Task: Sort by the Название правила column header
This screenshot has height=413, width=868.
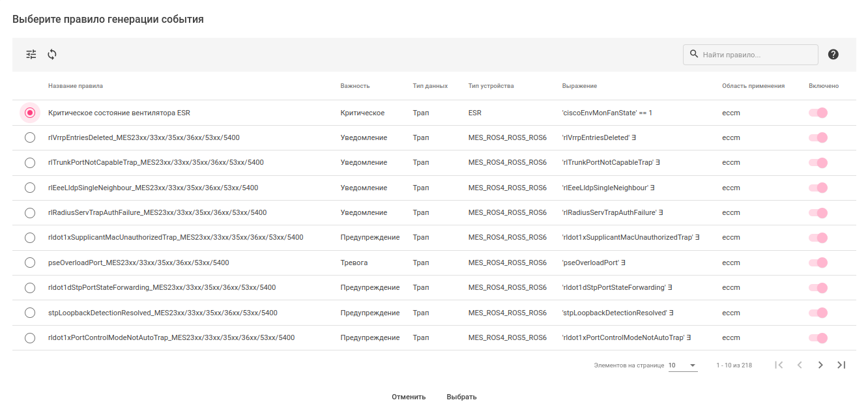Action: tap(76, 86)
